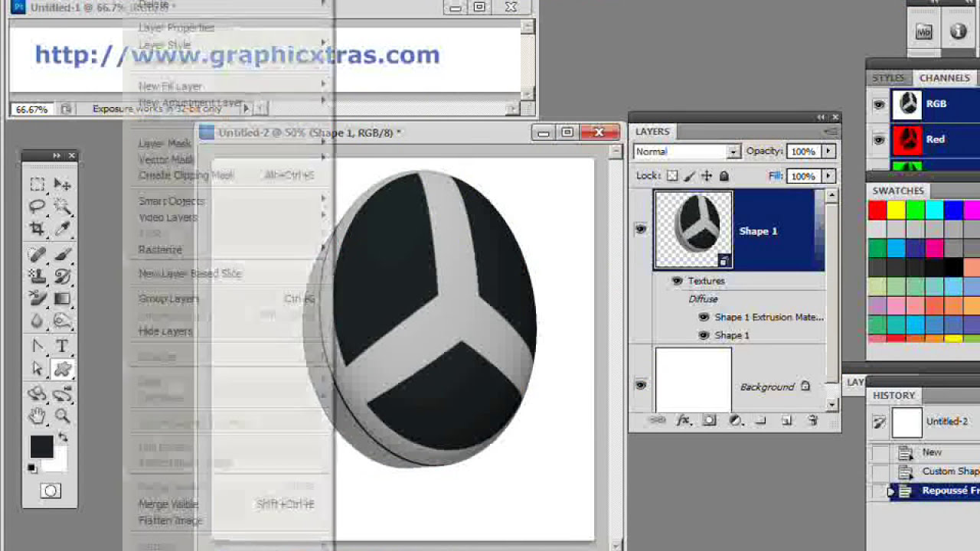980x551 pixels.
Task: Toggle lock transparent pixels
Action: [x=671, y=176]
